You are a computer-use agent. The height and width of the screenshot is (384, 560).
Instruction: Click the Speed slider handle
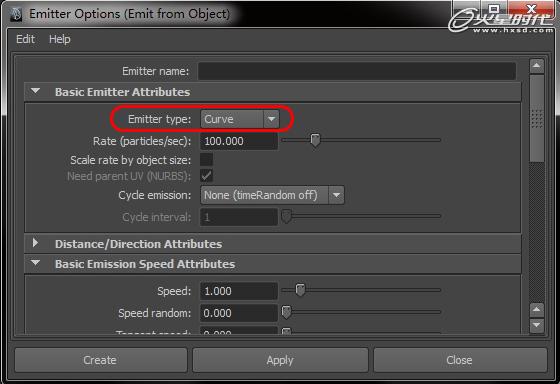click(x=300, y=290)
